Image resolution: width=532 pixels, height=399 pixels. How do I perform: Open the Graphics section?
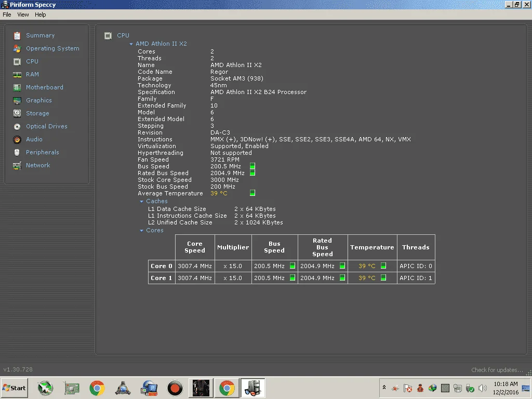coord(38,100)
